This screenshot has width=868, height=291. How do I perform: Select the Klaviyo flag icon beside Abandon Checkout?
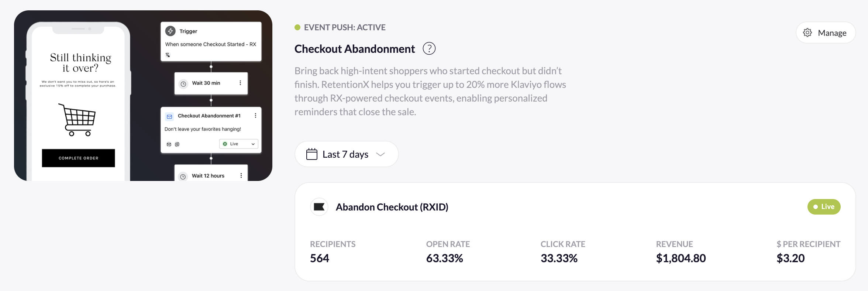tap(319, 207)
